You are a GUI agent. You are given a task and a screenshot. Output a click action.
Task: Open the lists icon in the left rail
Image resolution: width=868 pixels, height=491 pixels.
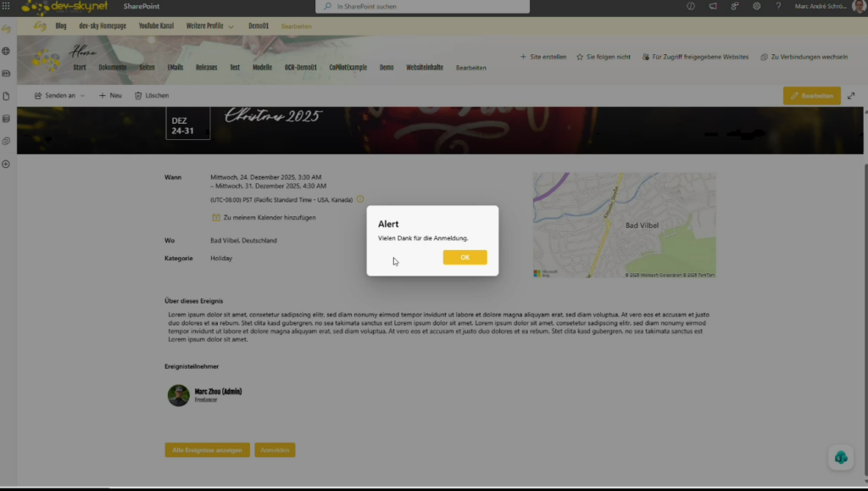tap(6, 119)
